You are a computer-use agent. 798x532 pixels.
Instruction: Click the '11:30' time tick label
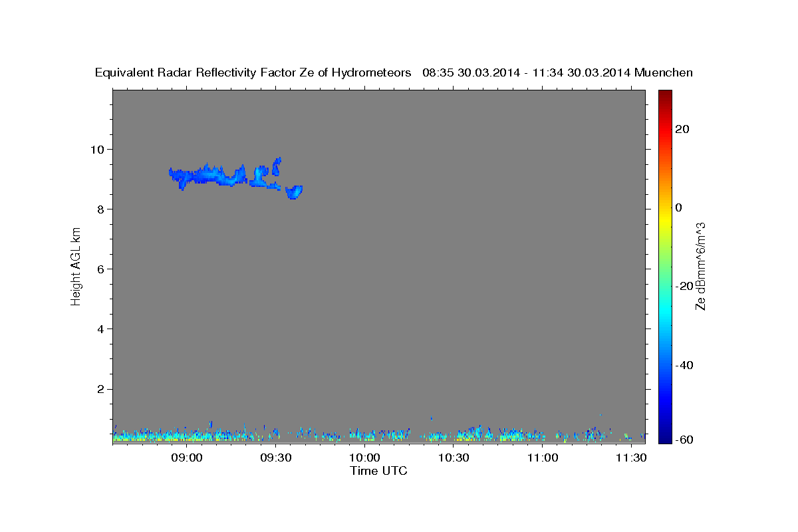632,458
